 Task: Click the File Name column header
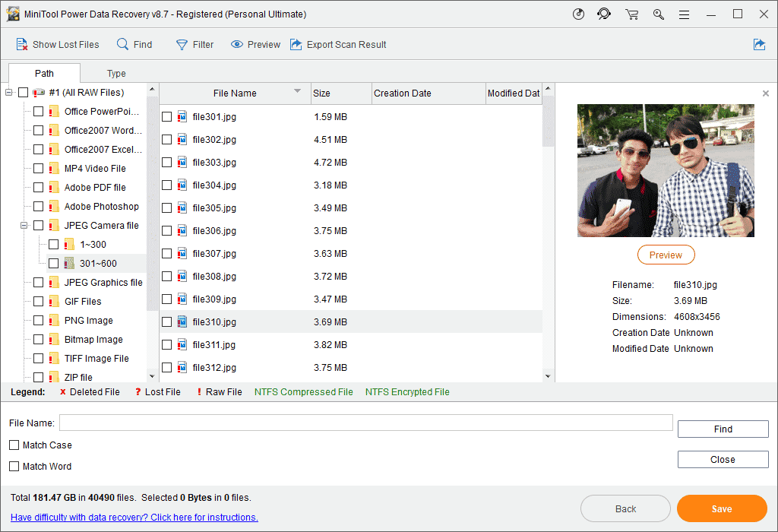(233, 93)
